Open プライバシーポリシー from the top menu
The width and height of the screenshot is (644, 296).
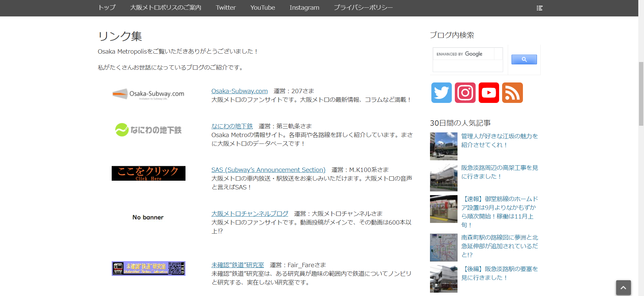(363, 8)
